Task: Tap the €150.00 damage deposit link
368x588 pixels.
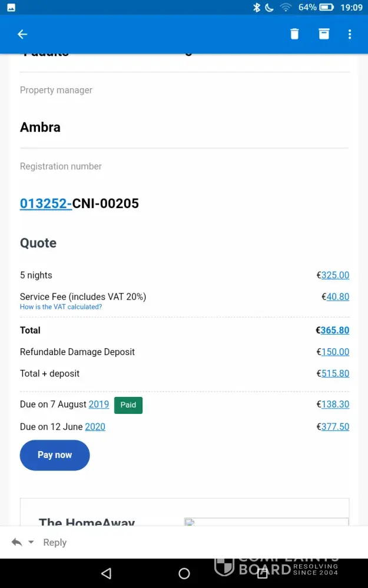Action: click(335, 352)
